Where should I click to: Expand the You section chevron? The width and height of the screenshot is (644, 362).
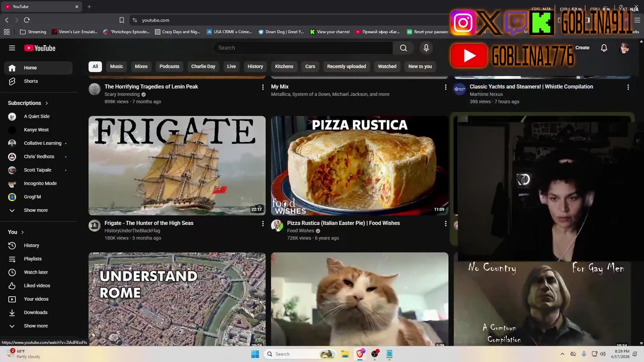[x=23, y=232]
